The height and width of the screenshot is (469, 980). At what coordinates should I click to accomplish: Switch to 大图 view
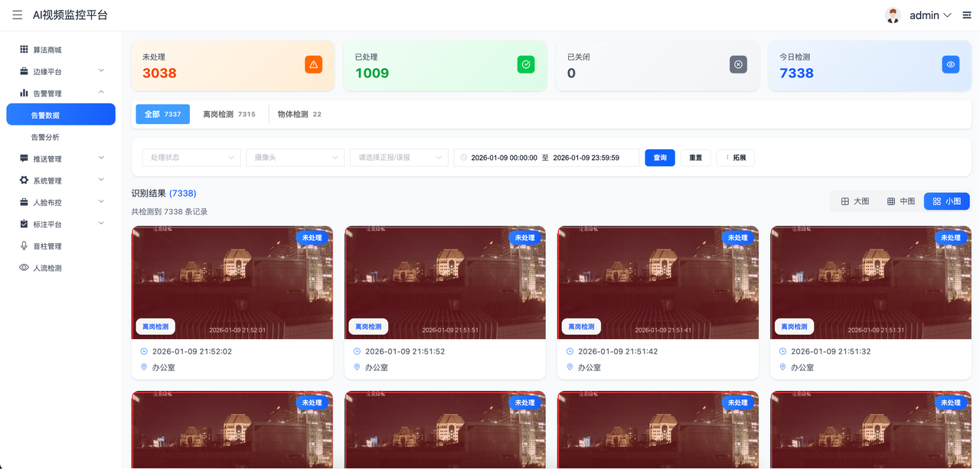coord(854,201)
